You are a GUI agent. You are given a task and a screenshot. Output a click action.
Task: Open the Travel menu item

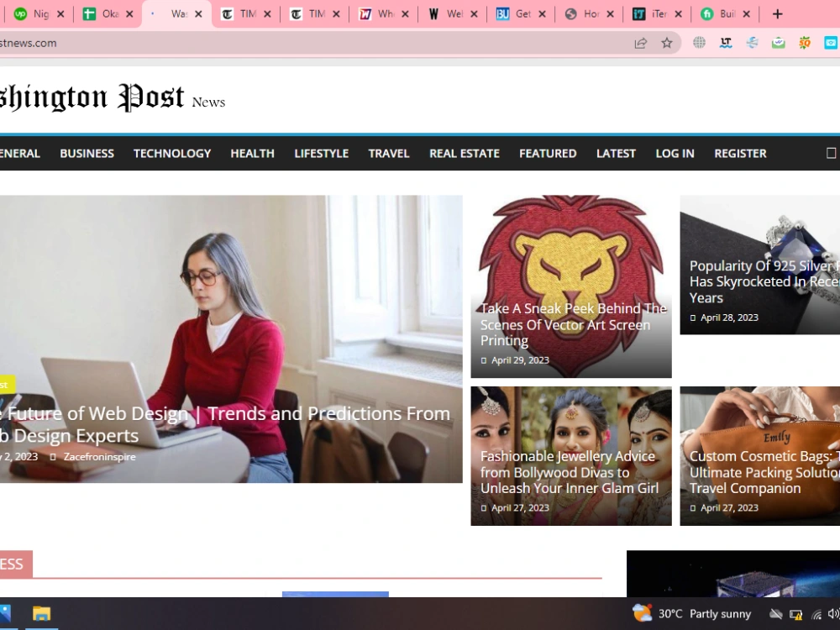389,153
